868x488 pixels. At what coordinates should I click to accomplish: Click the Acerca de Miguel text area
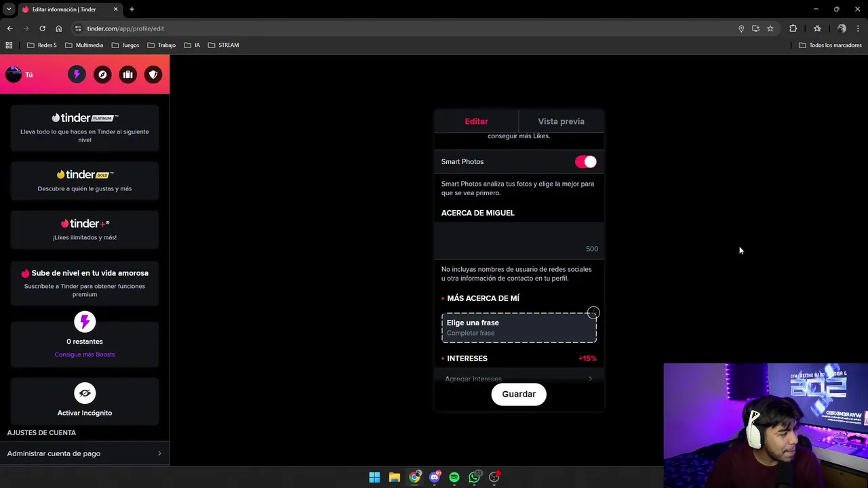click(519, 239)
